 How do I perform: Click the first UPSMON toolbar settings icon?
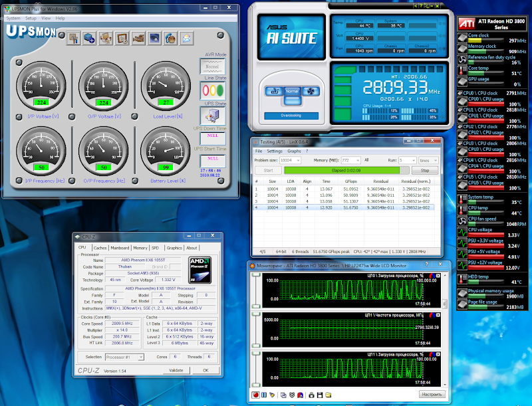pos(73,38)
